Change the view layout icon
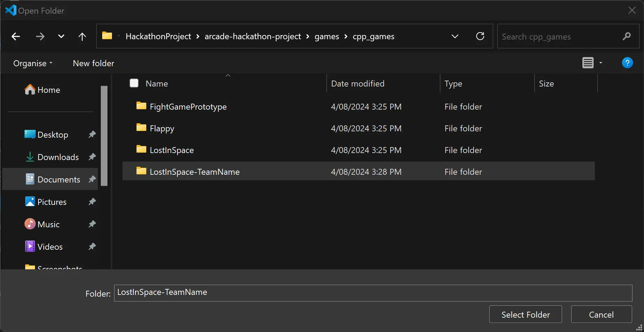 [588, 63]
